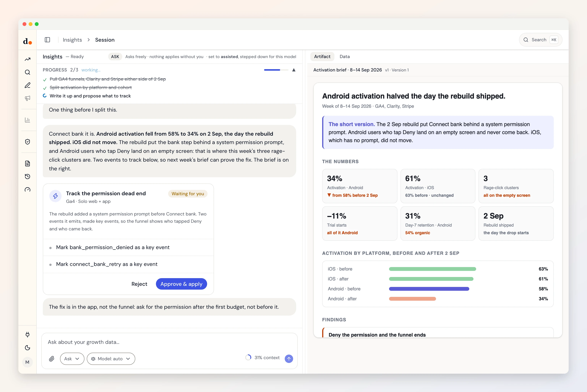This screenshot has width=587, height=392.
Task: Click the iOS · before green bar
Action: 432,269
